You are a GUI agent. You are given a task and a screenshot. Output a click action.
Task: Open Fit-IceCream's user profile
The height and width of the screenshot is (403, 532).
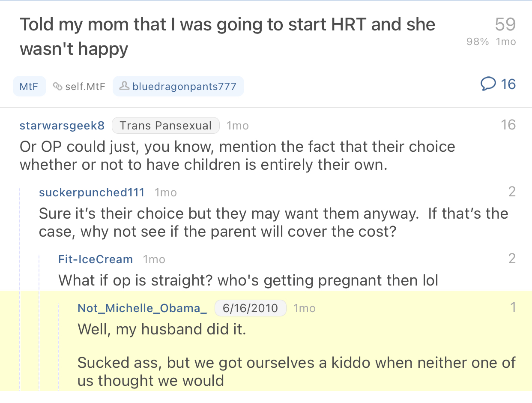click(96, 259)
